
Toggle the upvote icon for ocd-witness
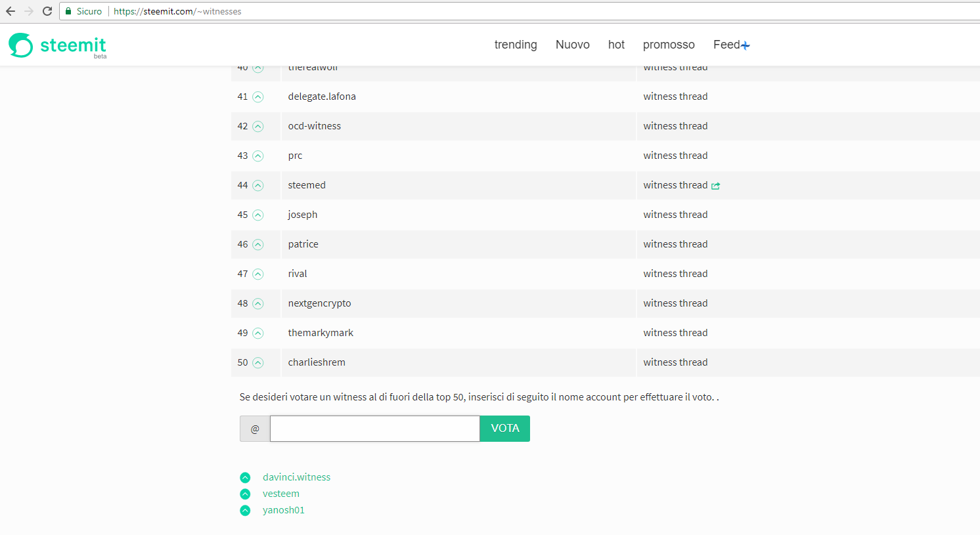coord(258,126)
